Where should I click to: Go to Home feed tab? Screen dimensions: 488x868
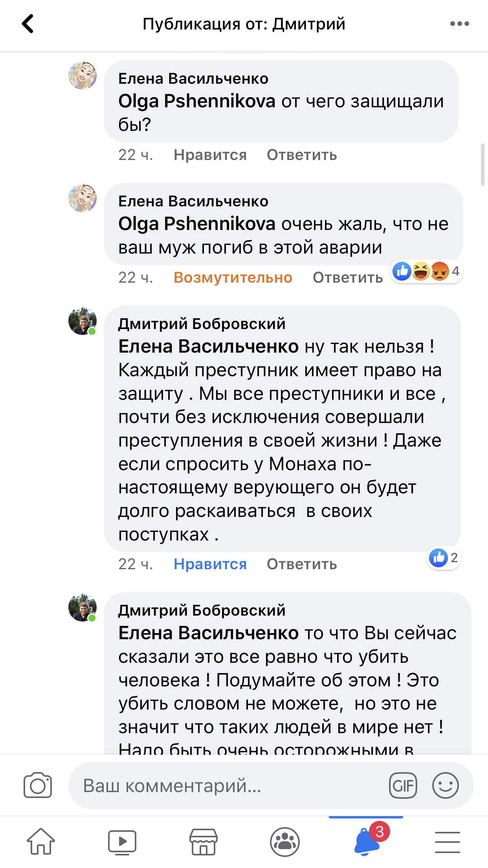pyautogui.click(x=41, y=842)
